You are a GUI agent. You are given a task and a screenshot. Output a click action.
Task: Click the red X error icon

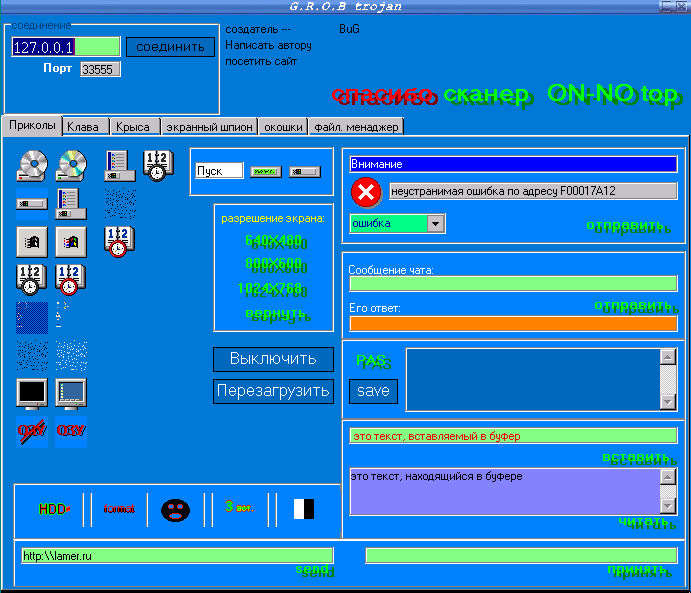pyautogui.click(x=367, y=192)
